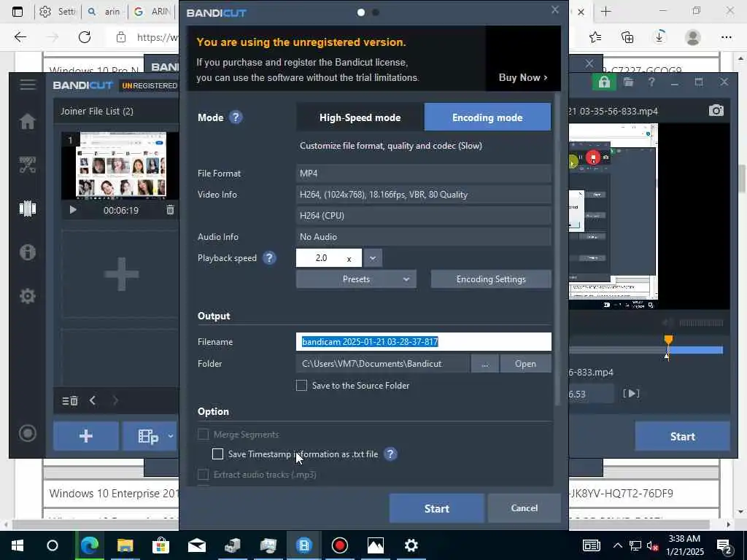
Task: Click the folder browse ellipsis button
Action: [x=484, y=364]
